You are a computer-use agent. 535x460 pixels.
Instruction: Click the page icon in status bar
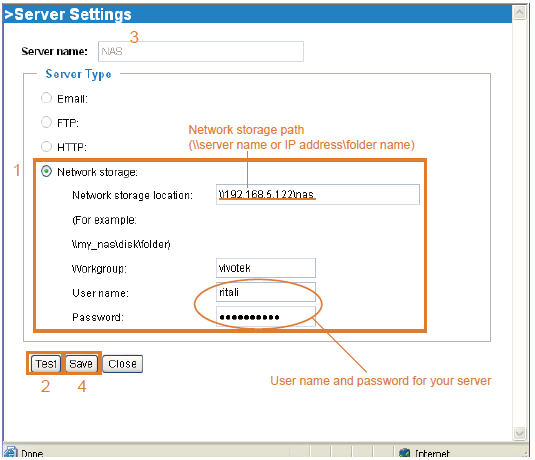10,452
